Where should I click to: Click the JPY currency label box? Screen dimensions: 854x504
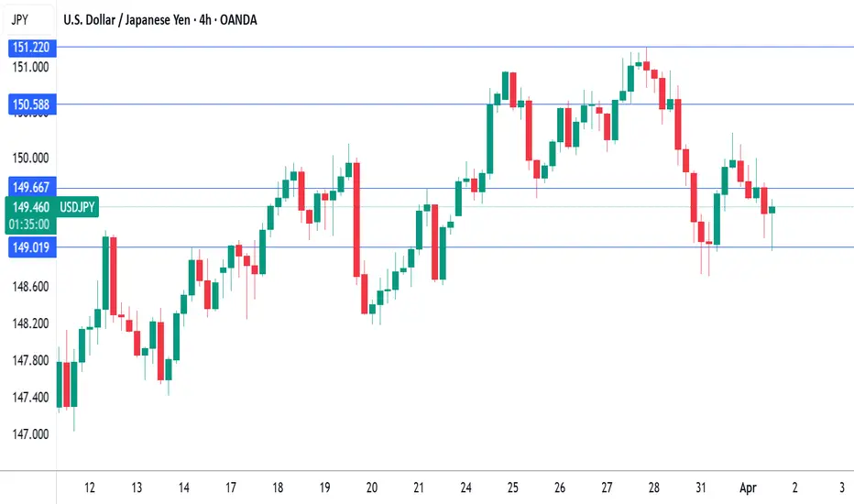(21, 20)
